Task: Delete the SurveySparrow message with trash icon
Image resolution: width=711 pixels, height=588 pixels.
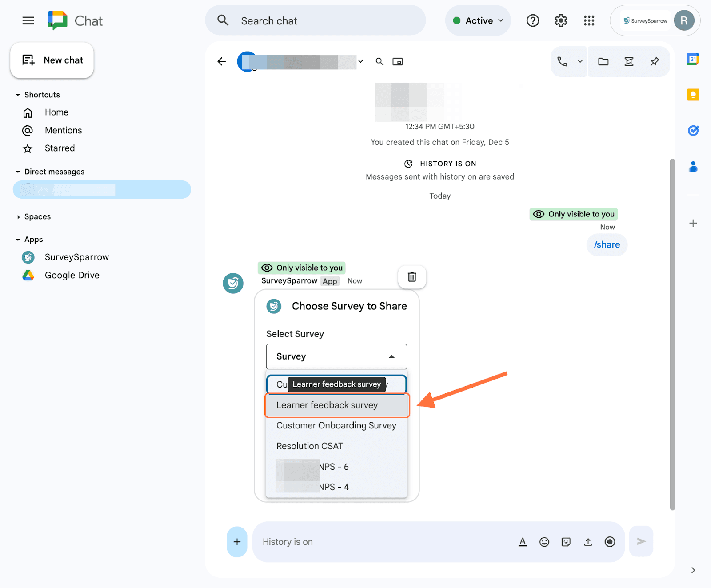Action: point(412,277)
